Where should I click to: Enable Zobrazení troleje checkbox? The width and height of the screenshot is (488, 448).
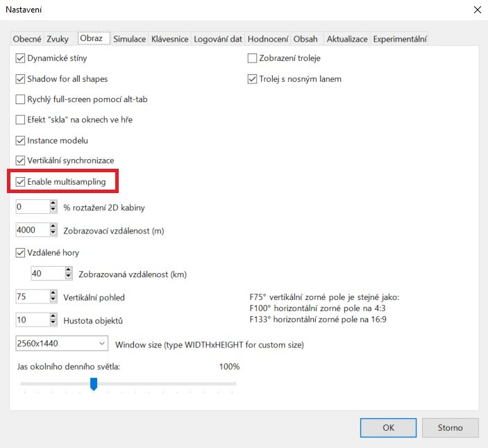[253, 59]
